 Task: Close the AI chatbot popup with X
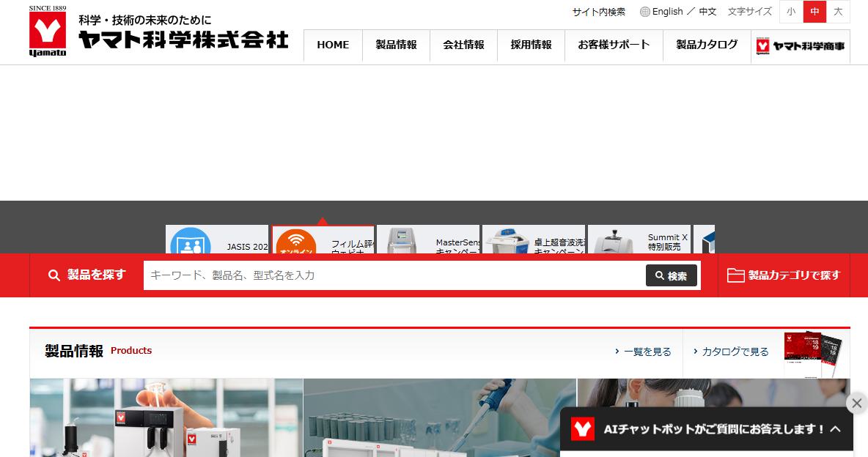coord(856,404)
